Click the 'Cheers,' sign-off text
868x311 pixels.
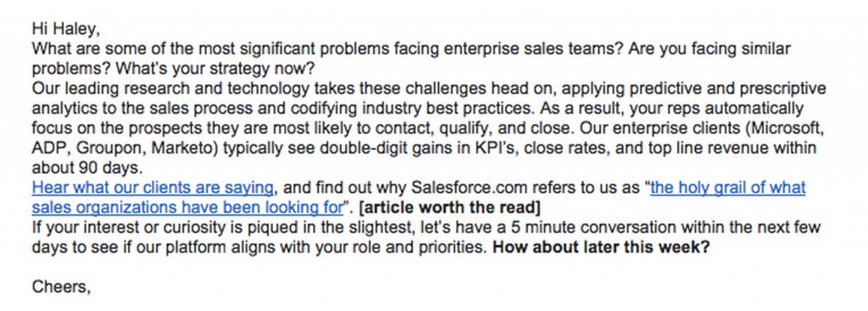pyautogui.click(x=61, y=286)
